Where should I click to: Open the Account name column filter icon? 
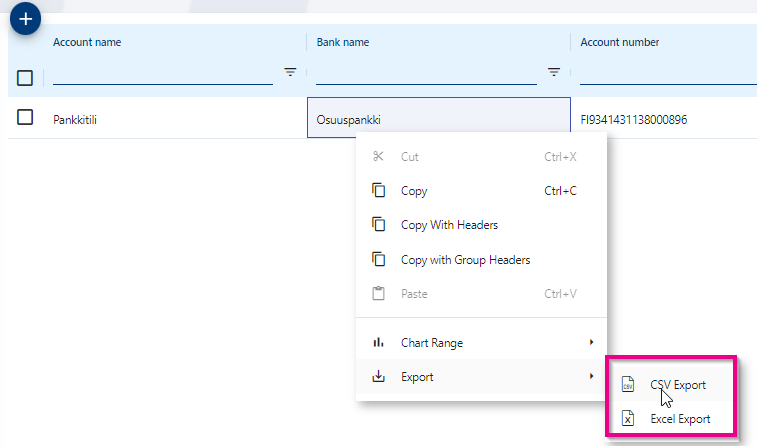290,72
